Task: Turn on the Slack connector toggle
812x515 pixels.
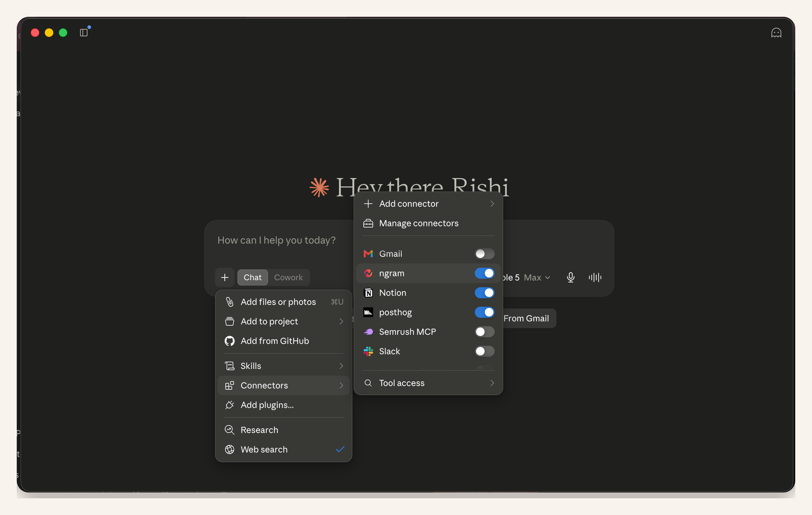Action: coord(484,351)
